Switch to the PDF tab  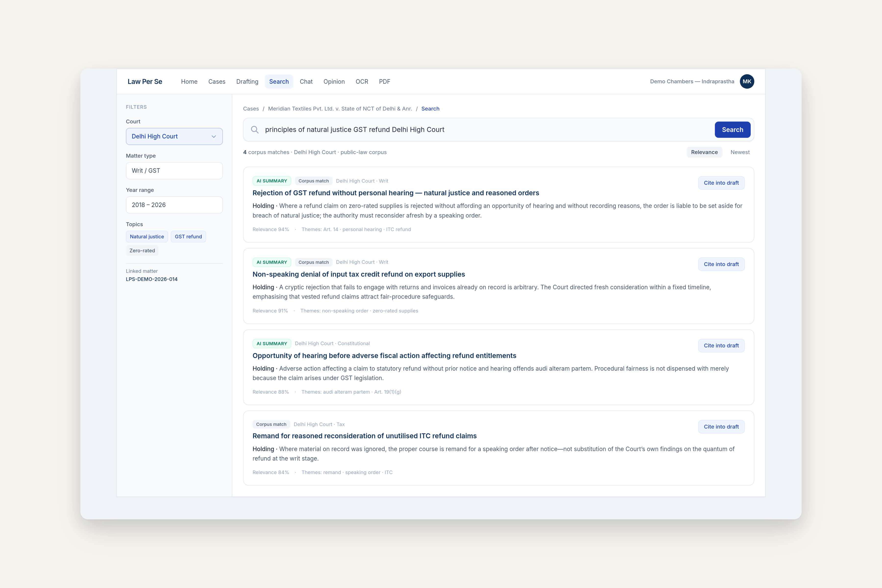coord(384,81)
